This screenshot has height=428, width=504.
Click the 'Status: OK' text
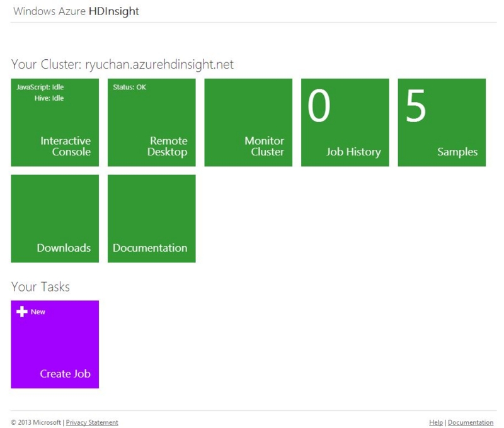[x=130, y=87]
